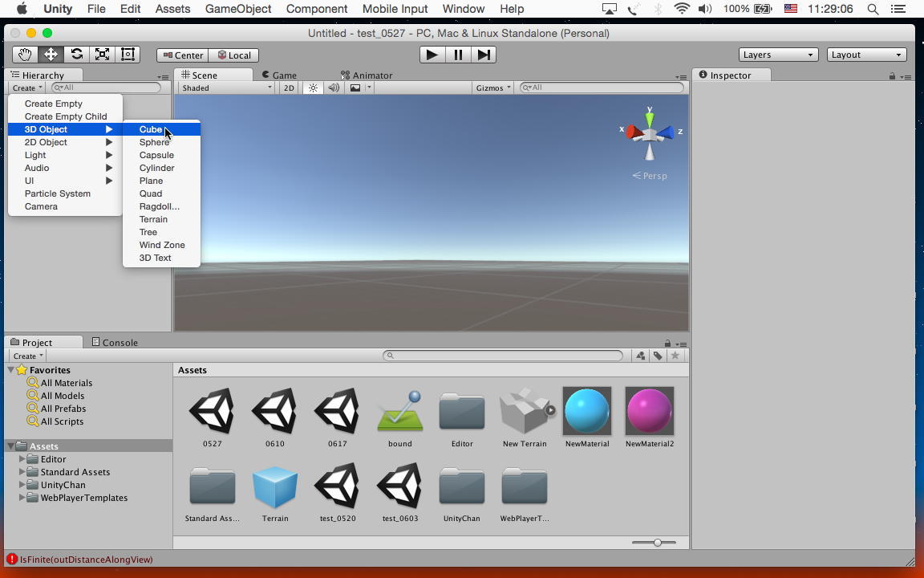Select the Scale tool
This screenshot has height=578, width=924.
(102, 55)
